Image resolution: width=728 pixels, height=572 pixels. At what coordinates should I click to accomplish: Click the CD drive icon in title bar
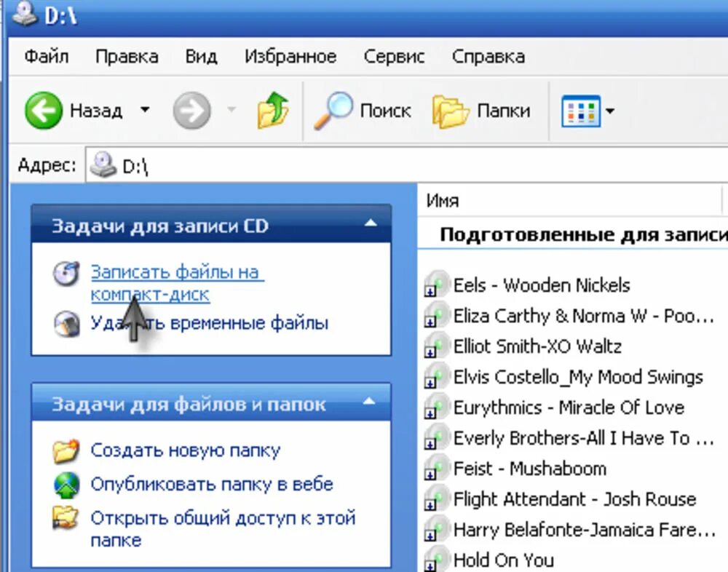click(x=25, y=13)
